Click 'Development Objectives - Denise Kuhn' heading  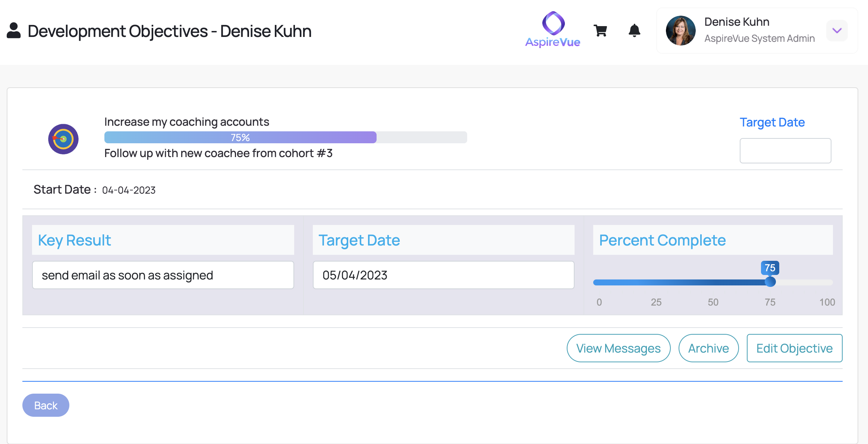tap(170, 31)
